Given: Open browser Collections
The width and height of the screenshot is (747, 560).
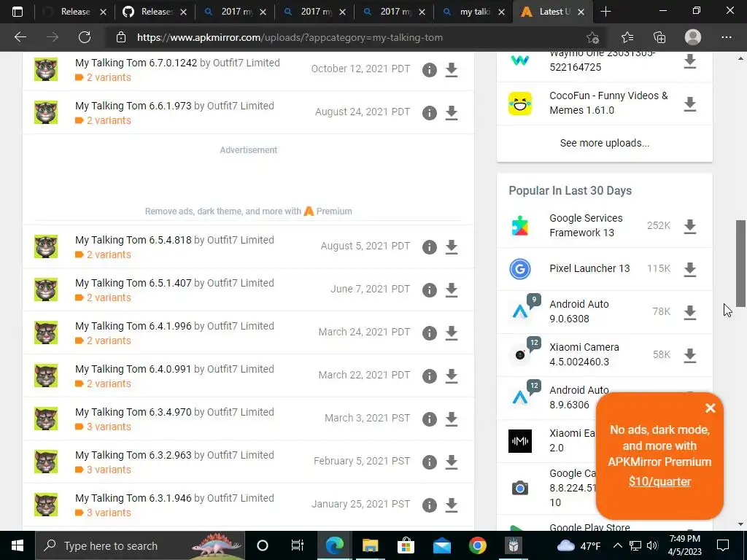Looking at the screenshot, I should pyautogui.click(x=659, y=37).
